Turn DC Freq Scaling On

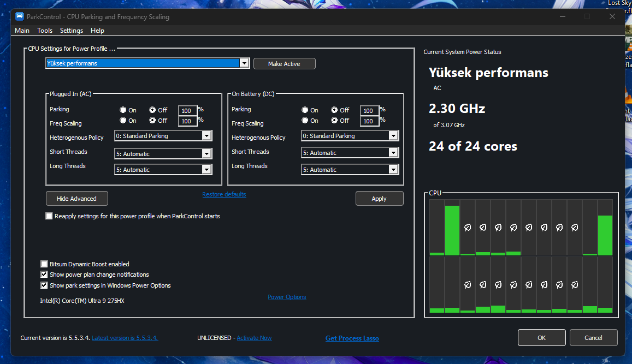(x=305, y=121)
